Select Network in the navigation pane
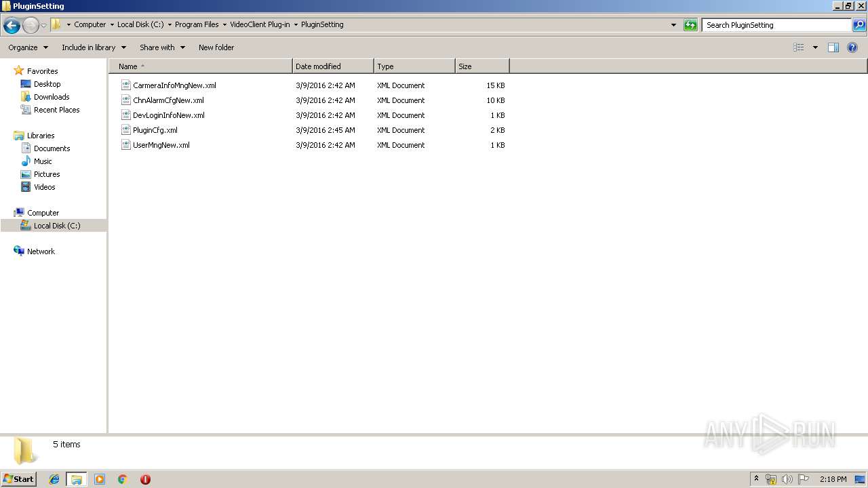Viewport: 868px width, 488px height. (x=41, y=251)
